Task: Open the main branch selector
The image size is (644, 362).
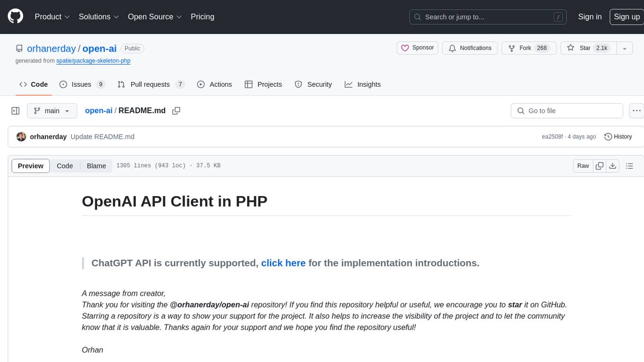Action: [x=52, y=111]
